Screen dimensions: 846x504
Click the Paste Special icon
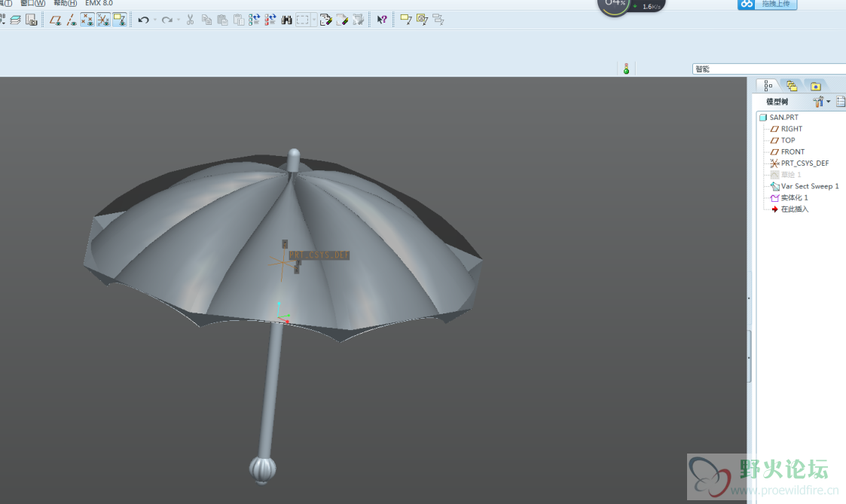[239, 20]
